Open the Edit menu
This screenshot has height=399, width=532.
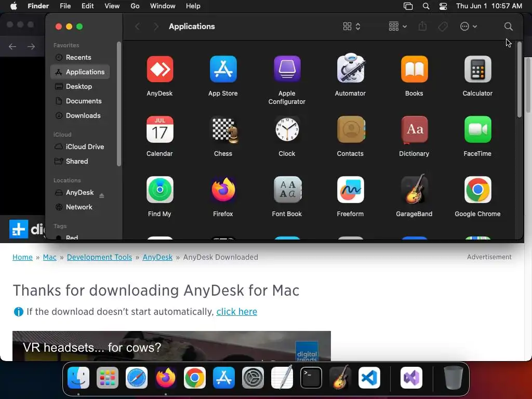coord(87,6)
